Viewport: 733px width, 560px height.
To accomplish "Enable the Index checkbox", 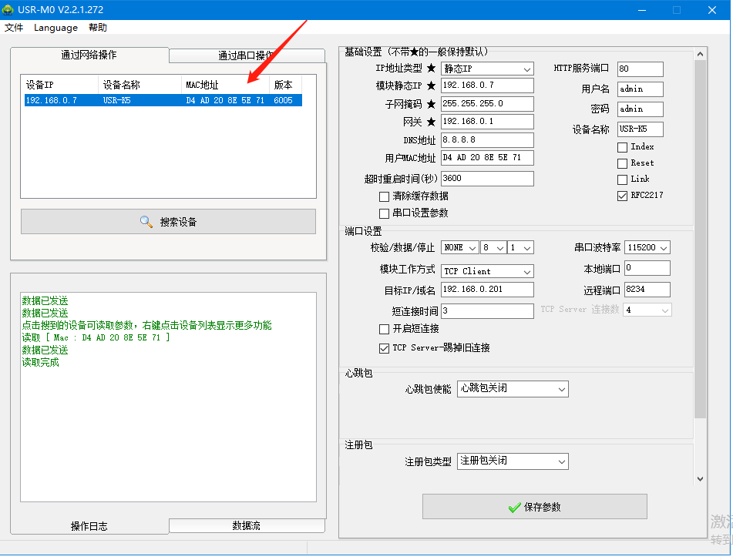I will 622,147.
